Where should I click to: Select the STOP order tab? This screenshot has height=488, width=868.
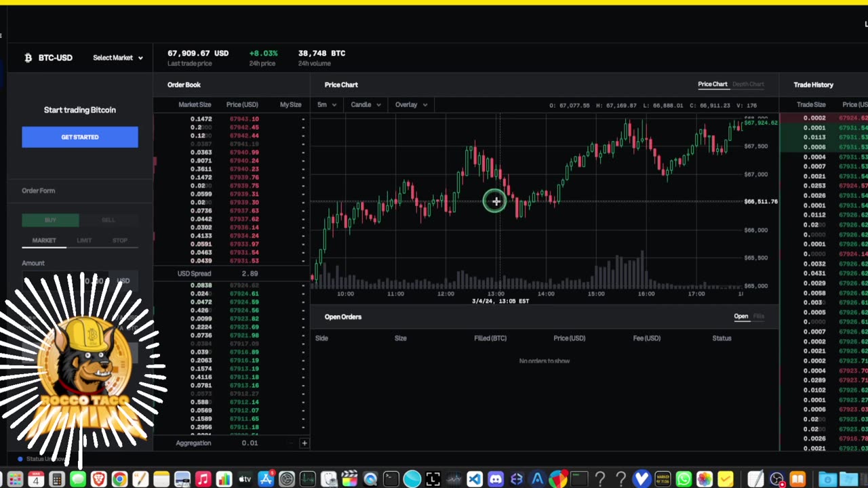[120, 241]
